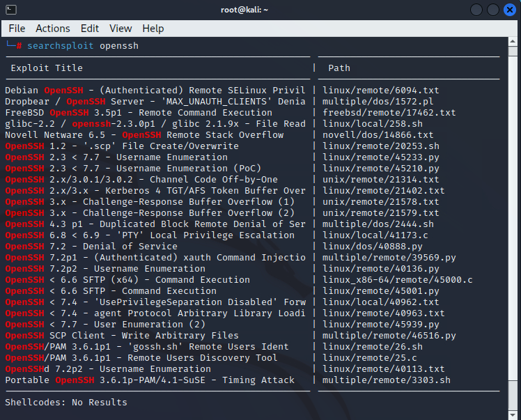The image size is (521, 420).
Task: Click path 'novell/dos/14866.txt'
Action: point(378,134)
